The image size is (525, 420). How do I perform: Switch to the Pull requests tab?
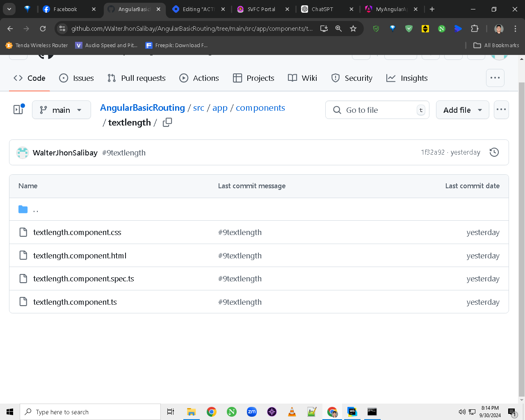click(137, 78)
